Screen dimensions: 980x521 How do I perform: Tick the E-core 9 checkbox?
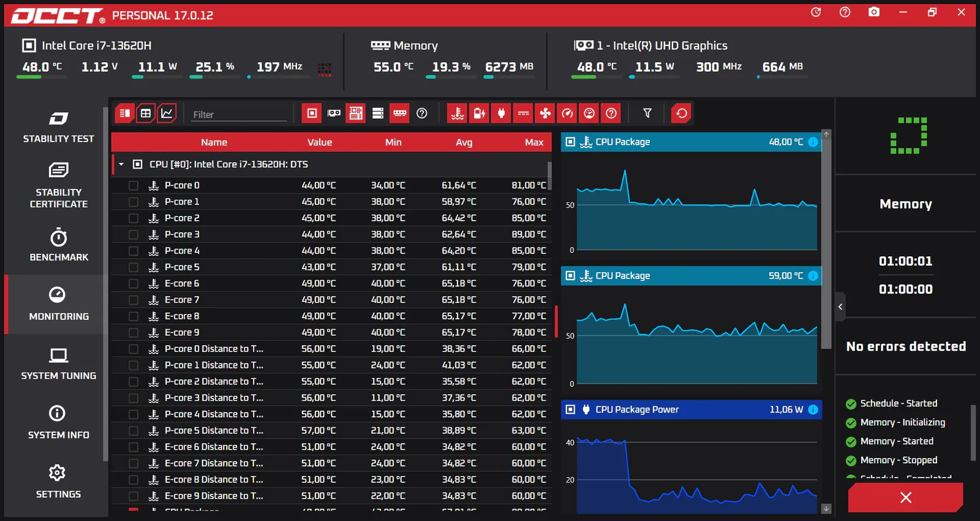(x=133, y=332)
